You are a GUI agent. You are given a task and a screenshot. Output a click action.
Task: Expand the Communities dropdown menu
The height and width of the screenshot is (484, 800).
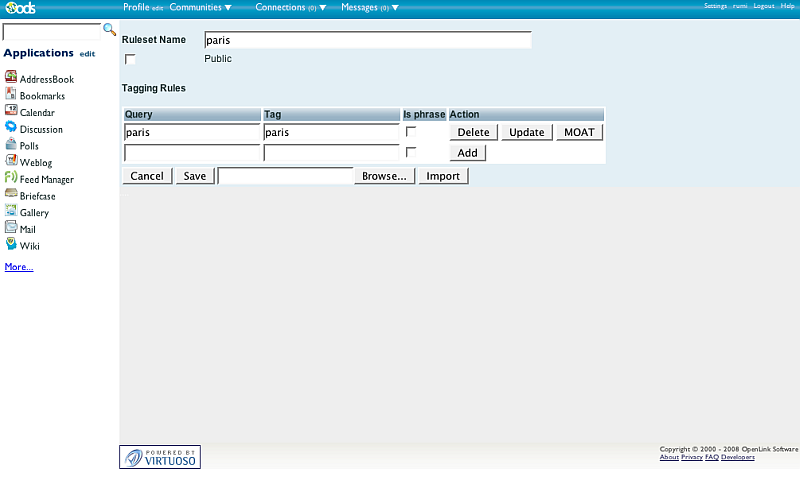(x=200, y=7)
